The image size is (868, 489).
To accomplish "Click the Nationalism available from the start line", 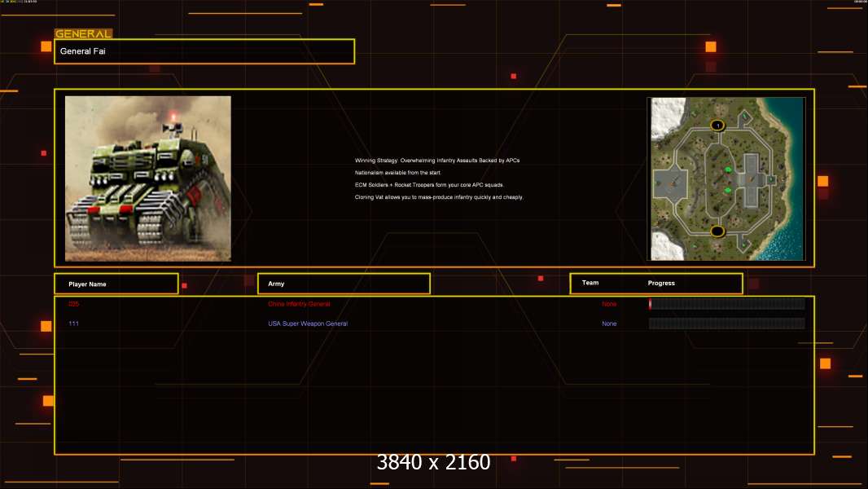I will 398,173.
